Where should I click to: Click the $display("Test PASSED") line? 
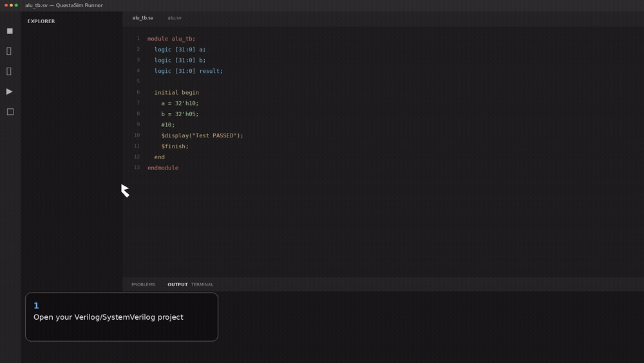tap(202, 135)
